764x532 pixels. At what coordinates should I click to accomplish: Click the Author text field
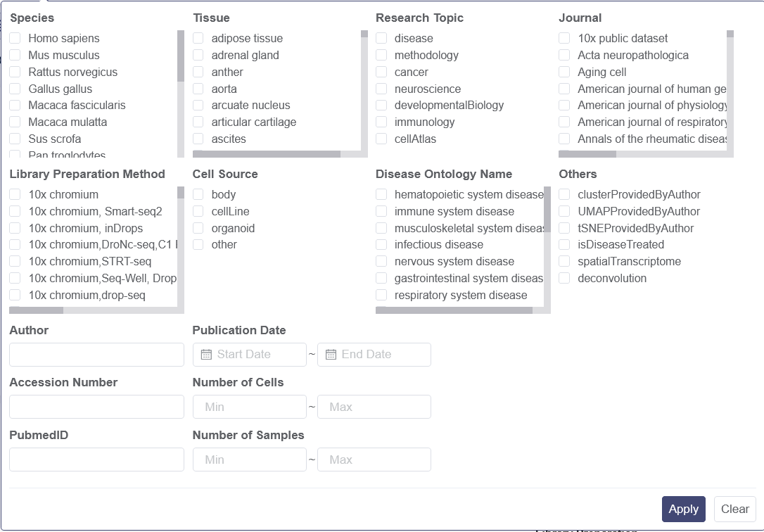(x=96, y=355)
